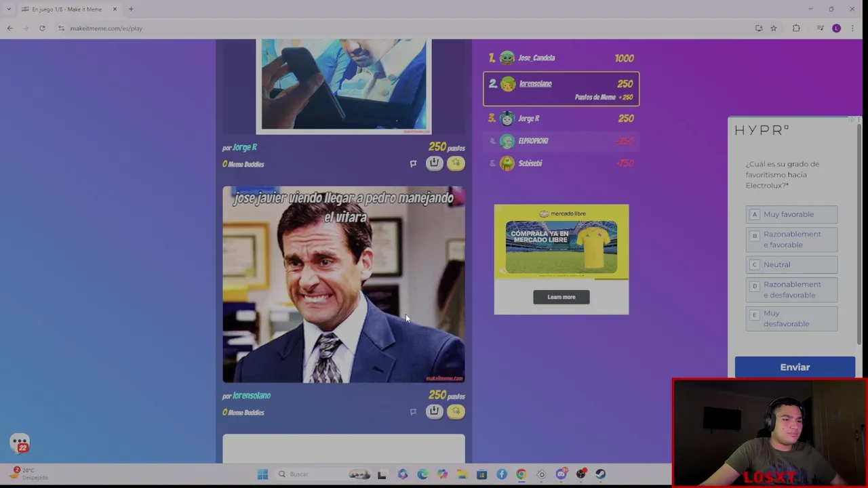The height and width of the screenshot is (488, 868).
Task: Open Facebook from the taskbar
Action: click(502, 474)
